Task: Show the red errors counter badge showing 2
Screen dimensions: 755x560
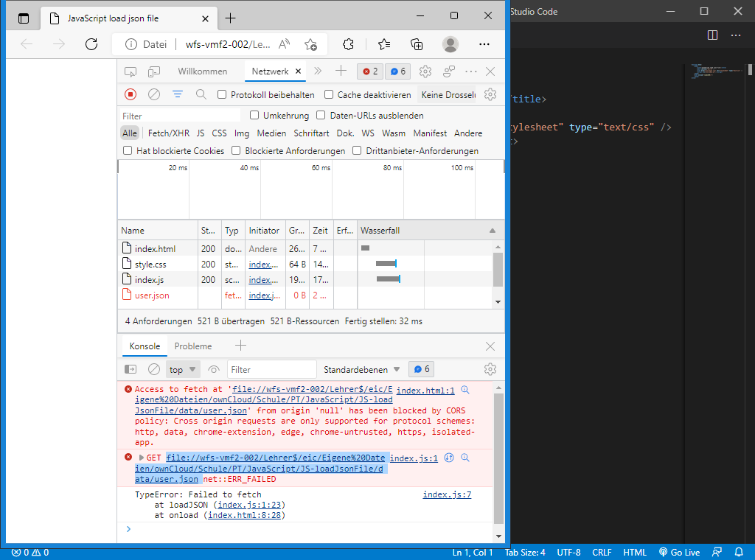Action: [370, 71]
